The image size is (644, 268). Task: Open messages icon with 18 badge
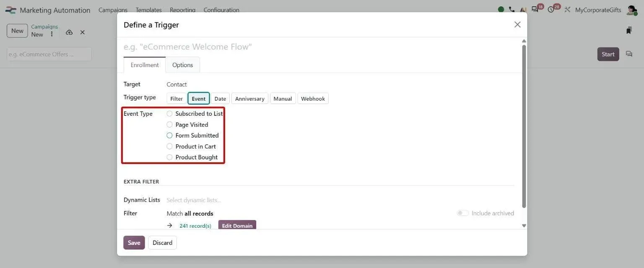click(x=535, y=10)
